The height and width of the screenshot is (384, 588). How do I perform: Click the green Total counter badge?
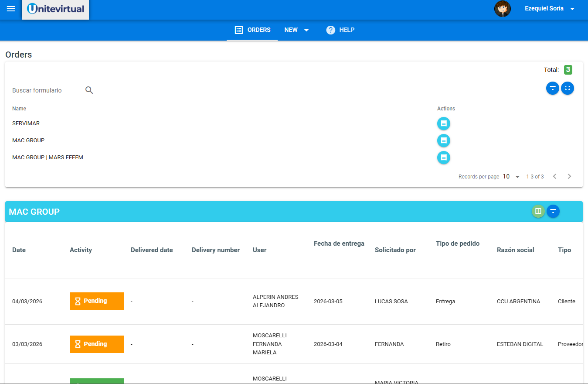(568, 70)
